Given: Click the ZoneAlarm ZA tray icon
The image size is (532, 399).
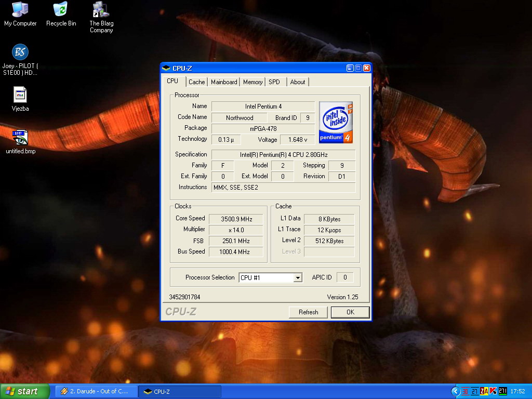Looking at the screenshot, I should point(484,391).
